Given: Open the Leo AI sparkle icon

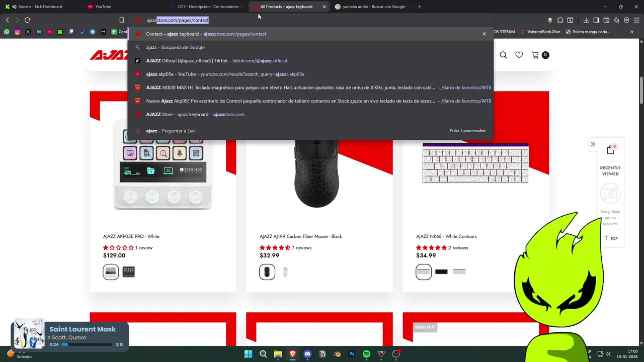Looking at the screenshot, I should coord(616,20).
